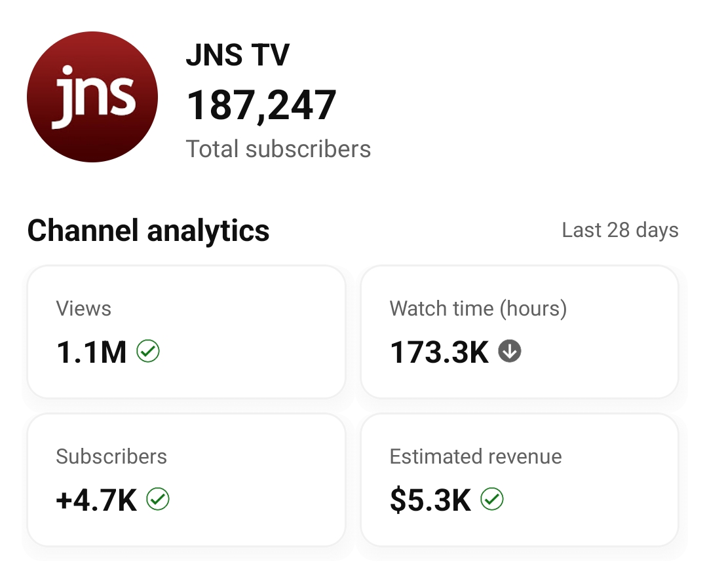
Task: Open the Estimated revenue card
Action: pos(520,480)
